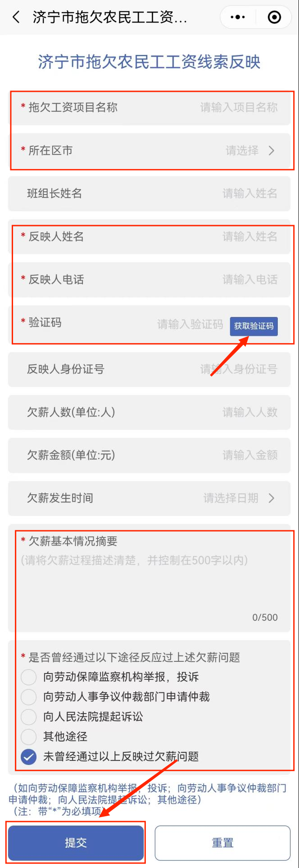299x868 pixels.
Task: Click the 重置 reset button
Action: click(222, 843)
